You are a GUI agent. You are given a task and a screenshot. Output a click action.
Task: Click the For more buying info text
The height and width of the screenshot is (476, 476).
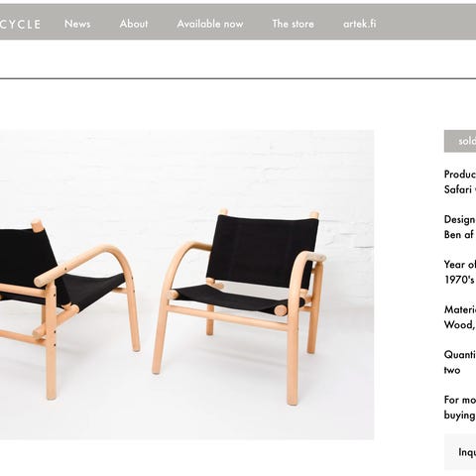point(460,408)
